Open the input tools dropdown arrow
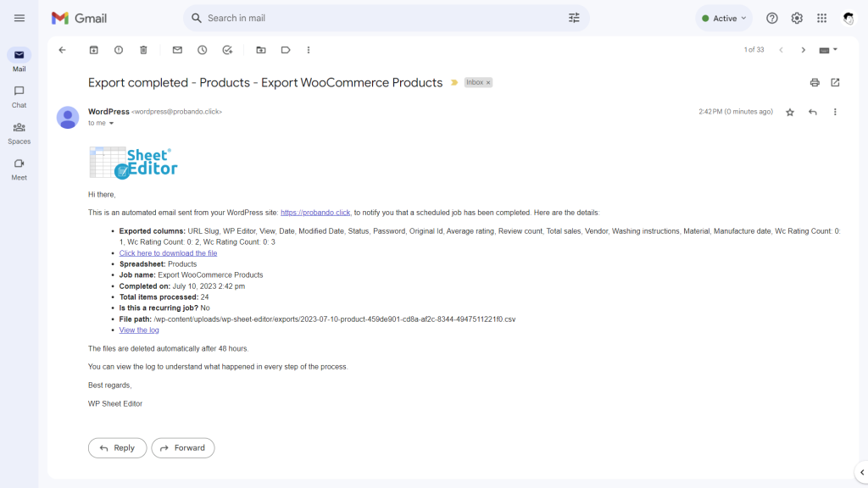 (x=833, y=50)
